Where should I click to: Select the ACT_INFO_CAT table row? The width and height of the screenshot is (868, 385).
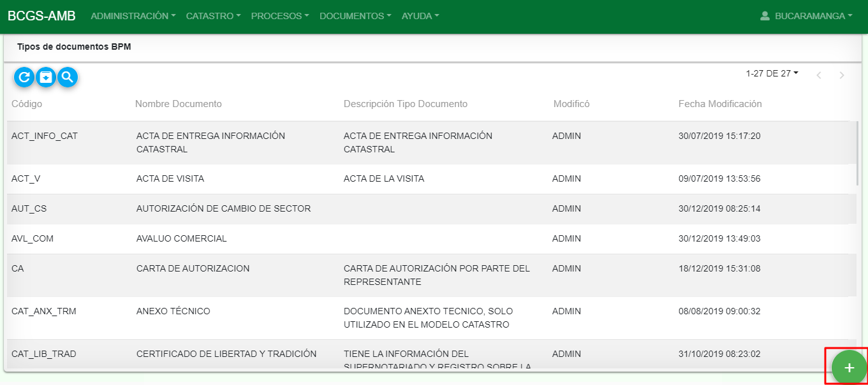coord(432,143)
